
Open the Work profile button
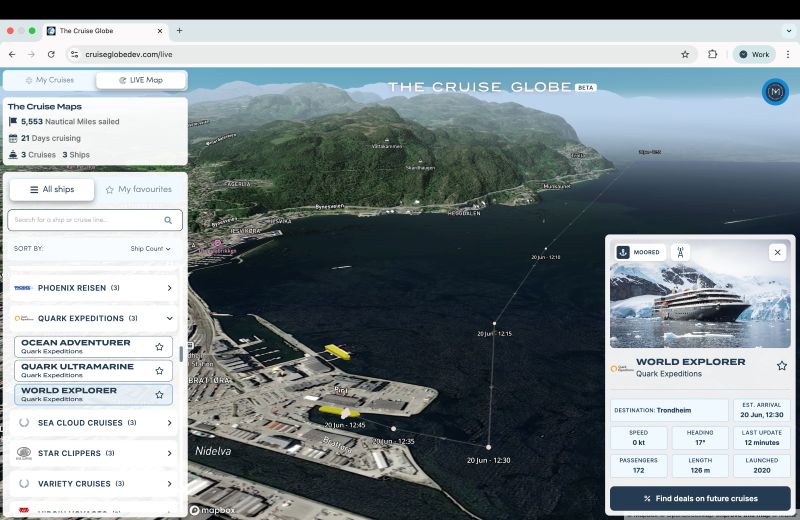tap(754, 54)
